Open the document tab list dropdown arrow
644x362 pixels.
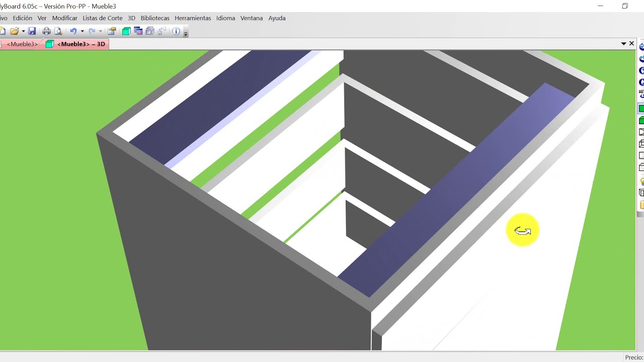tap(624, 44)
